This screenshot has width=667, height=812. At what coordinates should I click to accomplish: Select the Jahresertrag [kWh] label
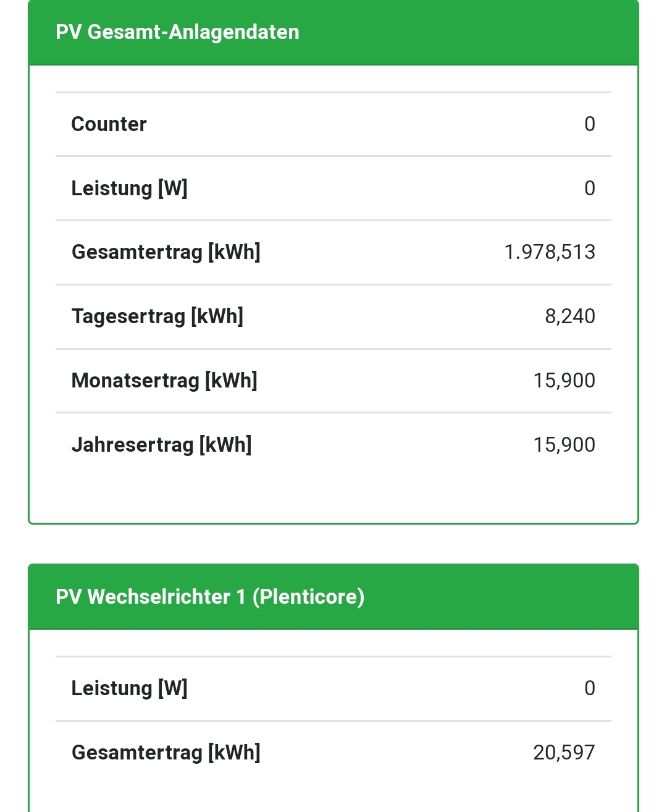[161, 445]
